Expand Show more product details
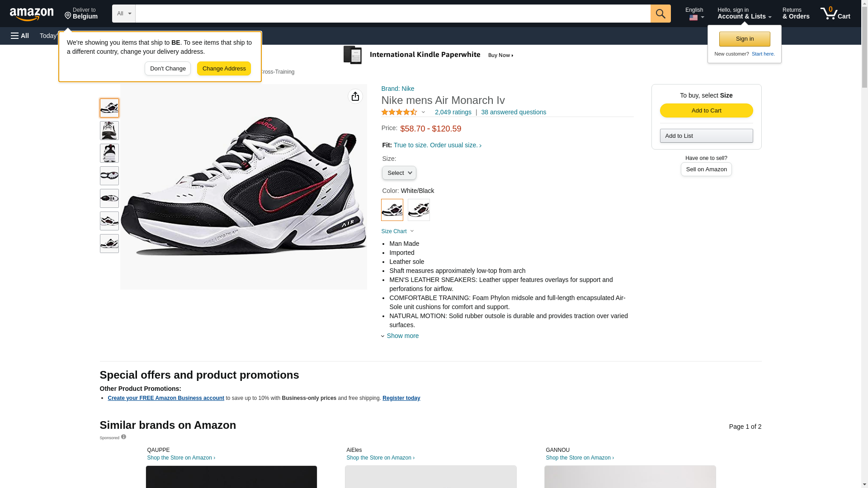Image resolution: width=868 pixels, height=488 pixels. pos(402,336)
